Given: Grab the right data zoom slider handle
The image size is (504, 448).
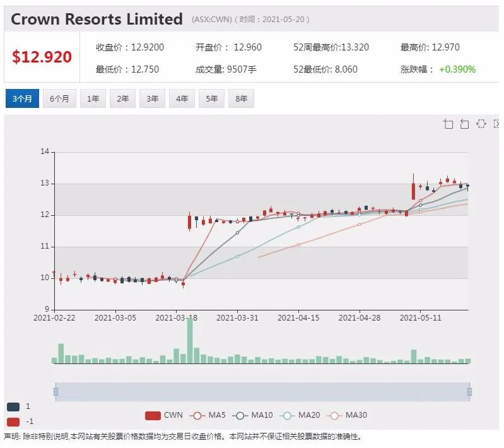Looking at the screenshot, I should (469, 392).
